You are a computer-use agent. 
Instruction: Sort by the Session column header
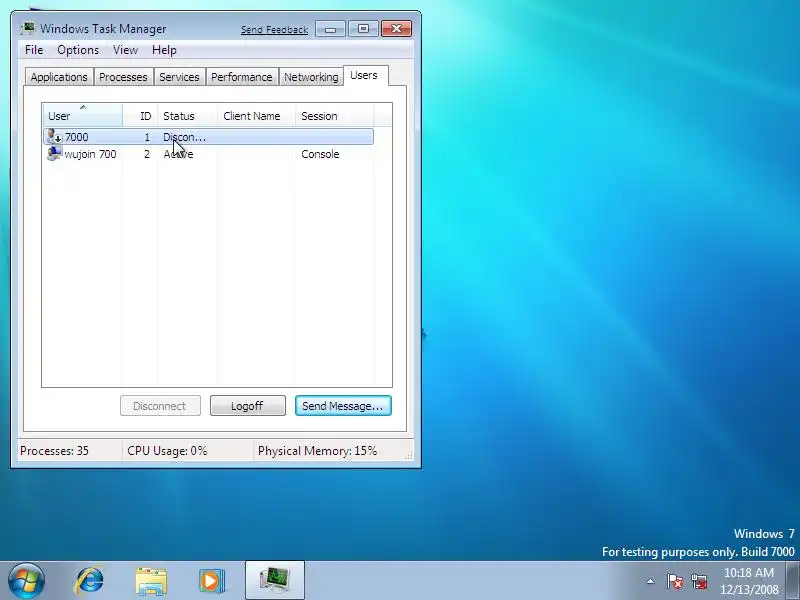[335, 116]
